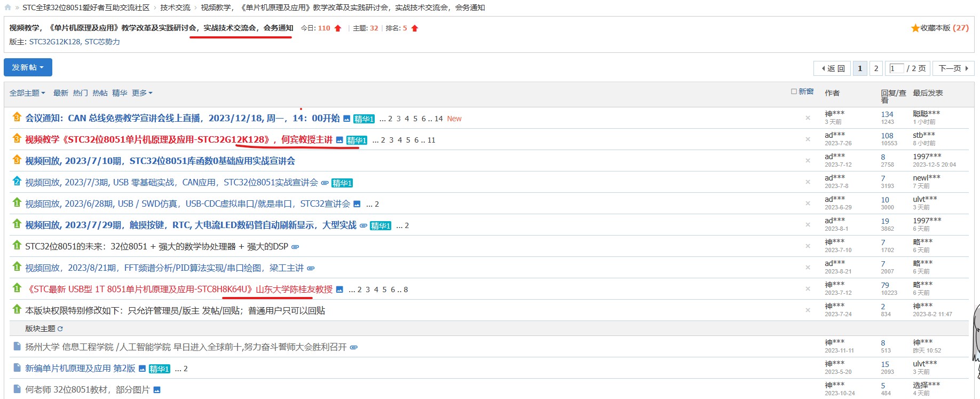Toggle the 新窗 open-in-new-window checkbox

pos(794,91)
